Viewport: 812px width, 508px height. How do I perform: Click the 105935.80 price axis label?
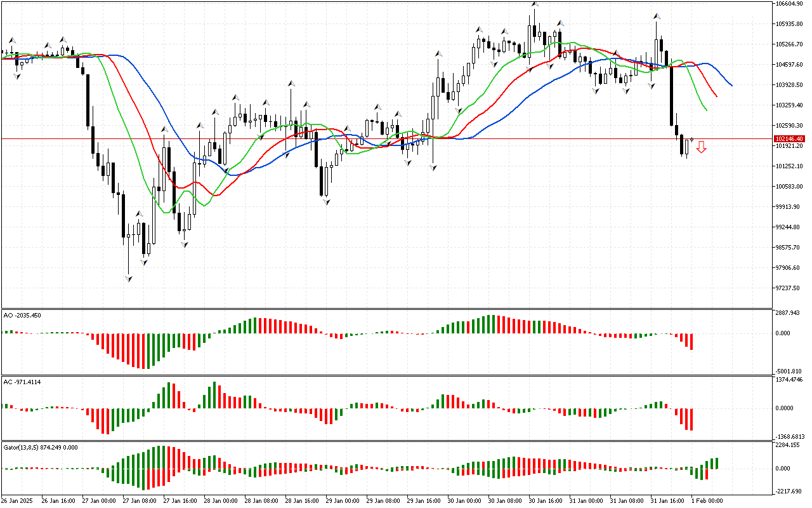point(789,24)
